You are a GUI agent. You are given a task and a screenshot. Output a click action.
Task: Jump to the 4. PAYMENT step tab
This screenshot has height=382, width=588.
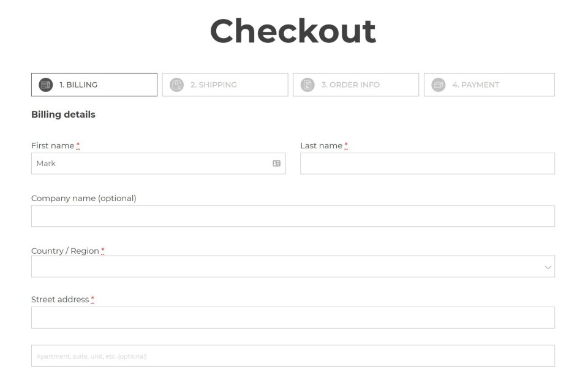click(x=489, y=85)
